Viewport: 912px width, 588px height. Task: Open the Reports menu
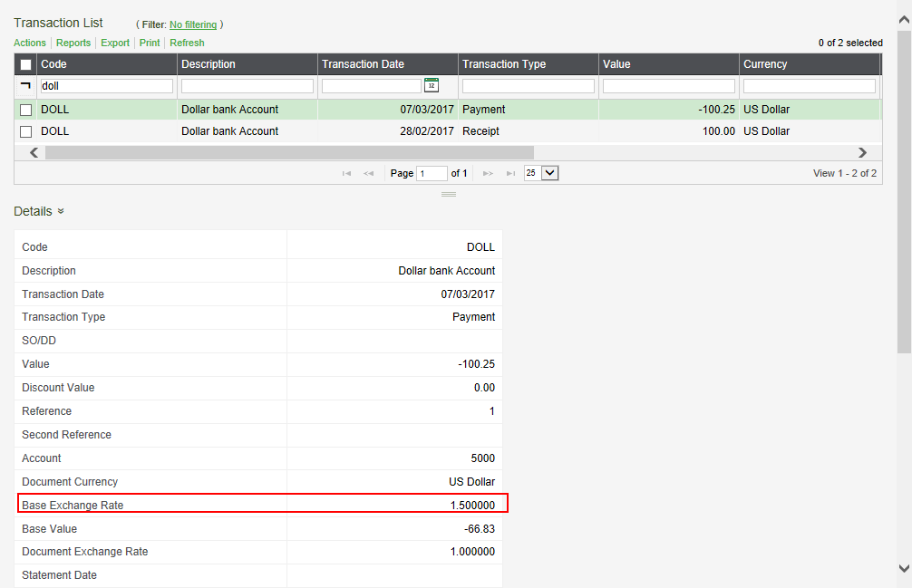pos(73,43)
